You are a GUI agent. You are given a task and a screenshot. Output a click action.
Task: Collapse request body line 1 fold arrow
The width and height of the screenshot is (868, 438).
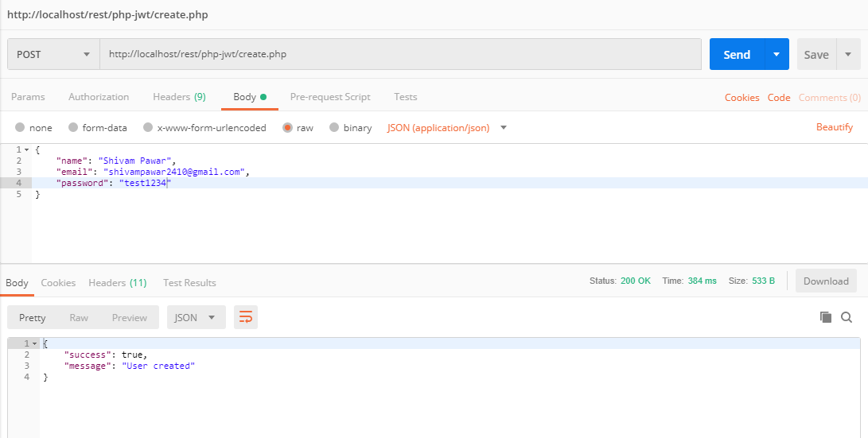click(26, 150)
